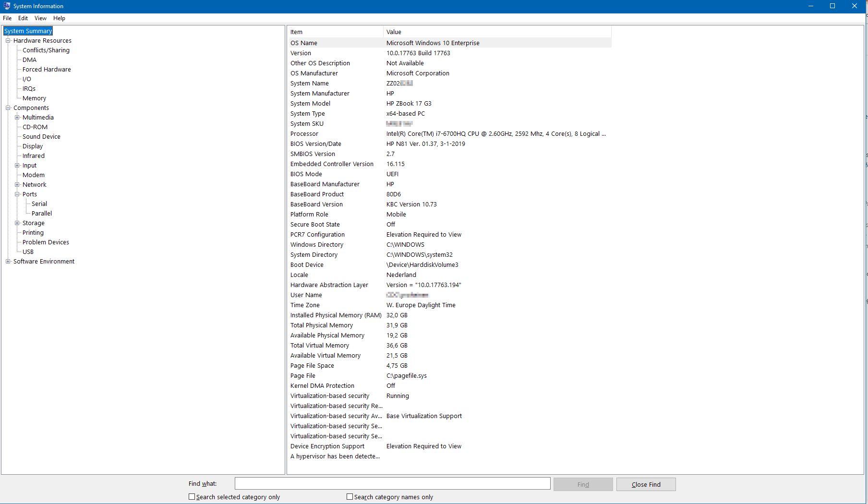Select the Infrared category

click(34, 156)
